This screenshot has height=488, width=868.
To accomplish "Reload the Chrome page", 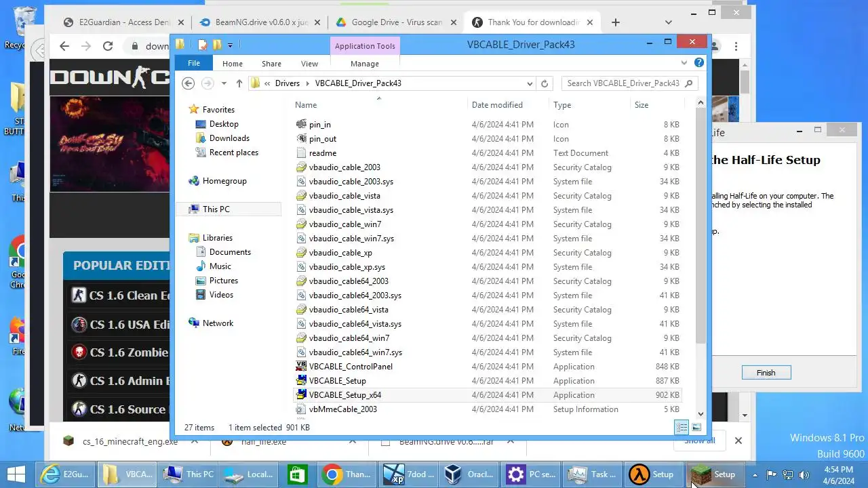I will tap(108, 46).
